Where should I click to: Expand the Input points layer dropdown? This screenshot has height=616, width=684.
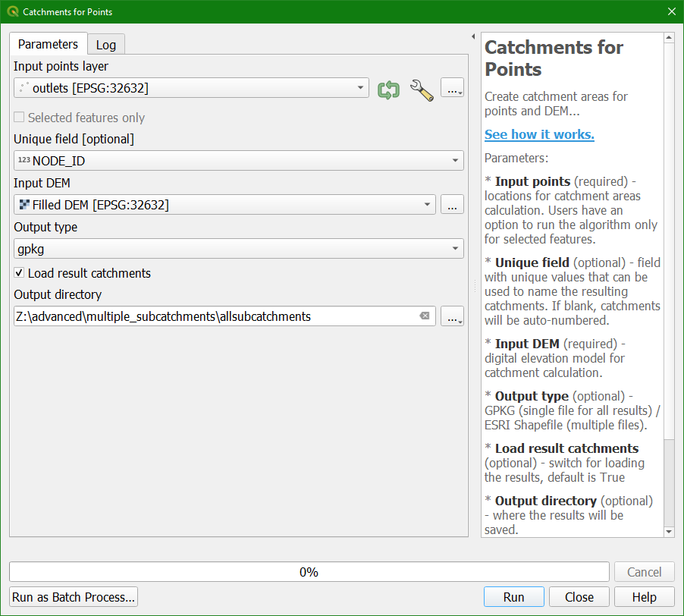359,89
